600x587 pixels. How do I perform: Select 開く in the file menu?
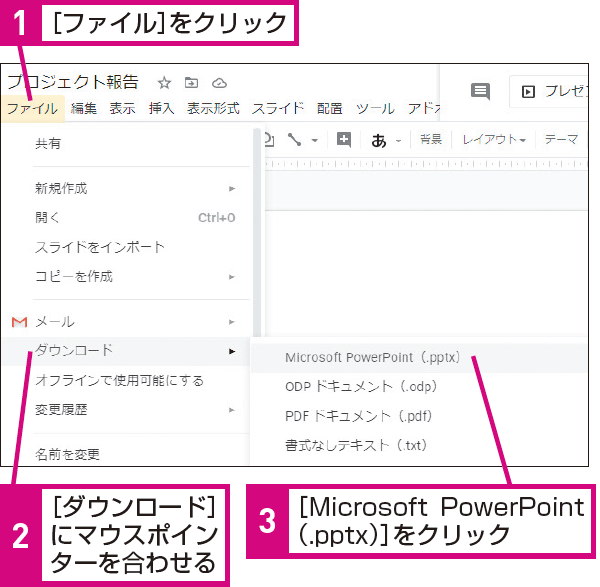pyautogui.click(x=126, y=218)
